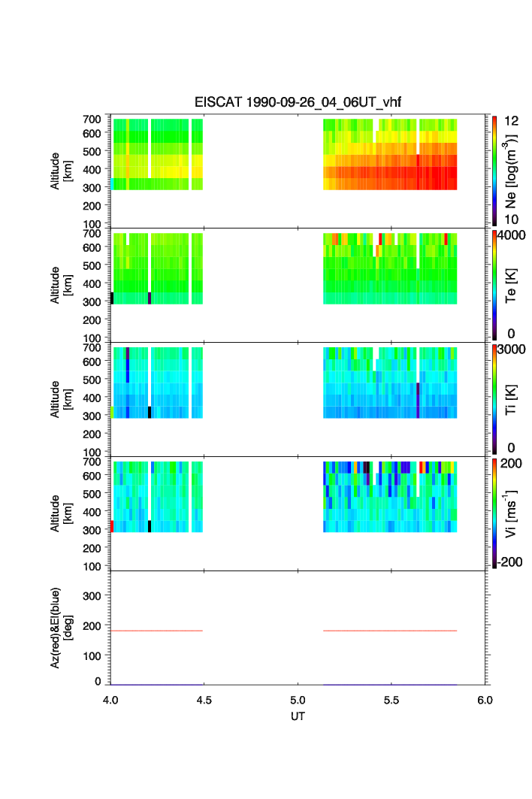
Task: Click the 0 minimum on Te color bar
Action: click(x=511, y=334)
